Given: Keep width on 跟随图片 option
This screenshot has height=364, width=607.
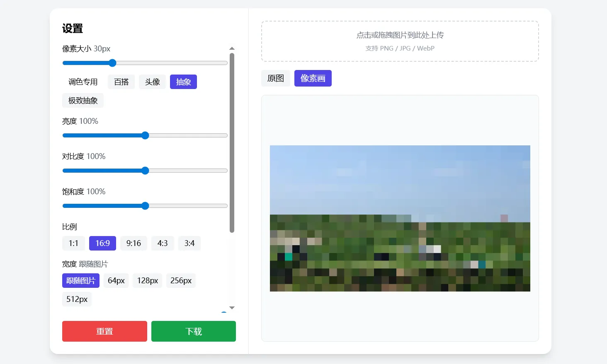Looking at the screenshot, I should point(80,280).
